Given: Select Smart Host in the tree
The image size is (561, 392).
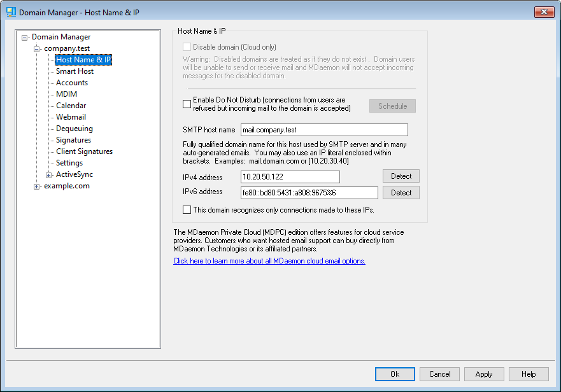Looking at the screenshot, I should [x=75, y=71].
